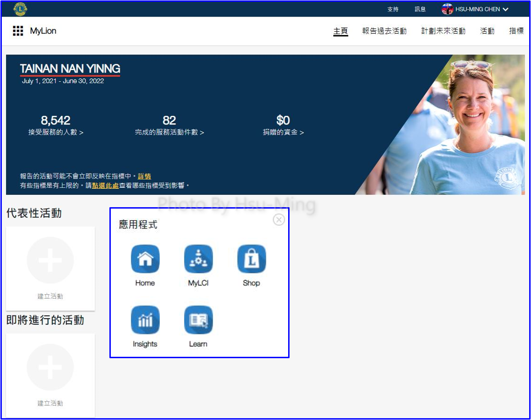The height and width of the screenshot is (420, 531).
Task: Expand the HSU-MING CHEN account dropdown
Action: [x=506, y=9]
